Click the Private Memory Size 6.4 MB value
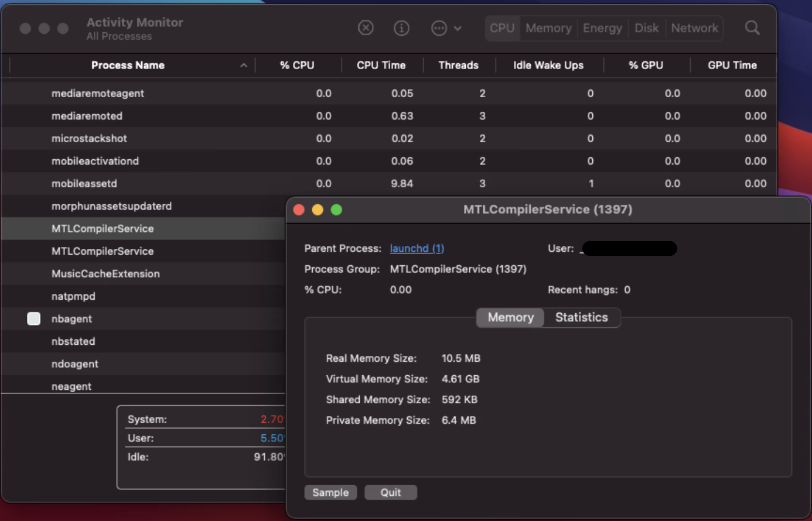 pyautogui.click(x=459, y=420)
